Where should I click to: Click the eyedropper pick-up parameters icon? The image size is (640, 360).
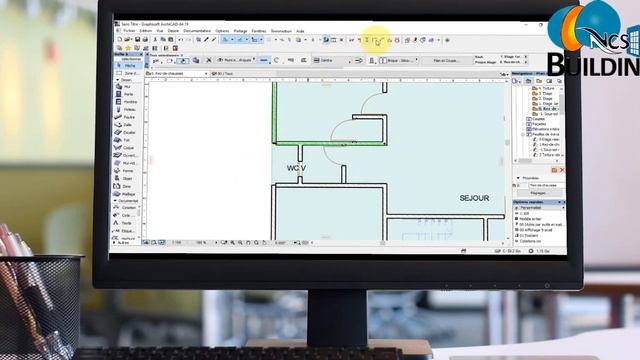point(206,40)
